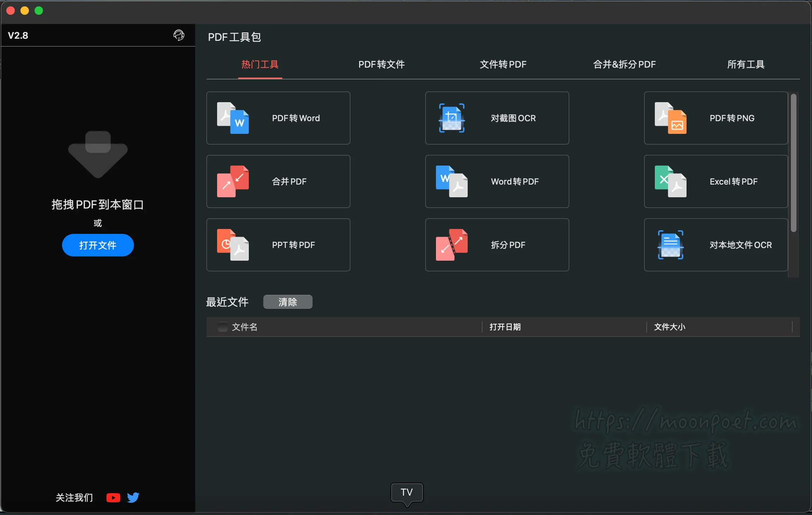Click the 关注我们 label
Image resolution: width=812 pixels, height=515 pixels.
coord(74,497)
